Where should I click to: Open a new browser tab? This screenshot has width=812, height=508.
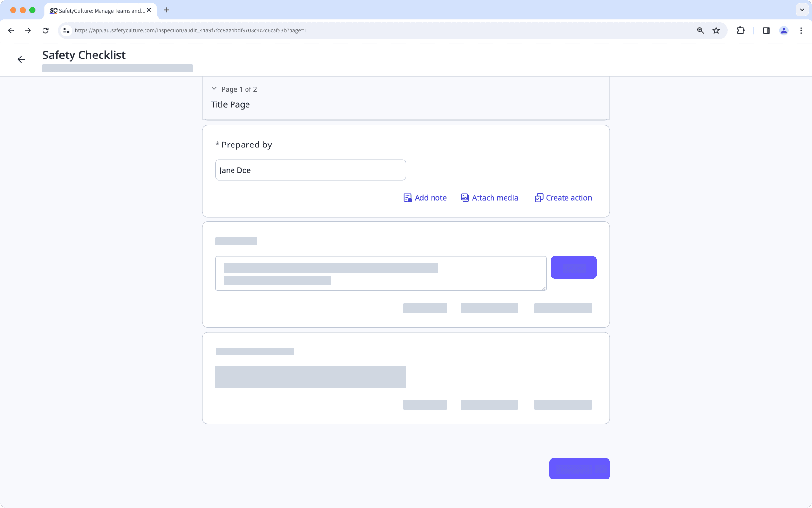(166, 10)
